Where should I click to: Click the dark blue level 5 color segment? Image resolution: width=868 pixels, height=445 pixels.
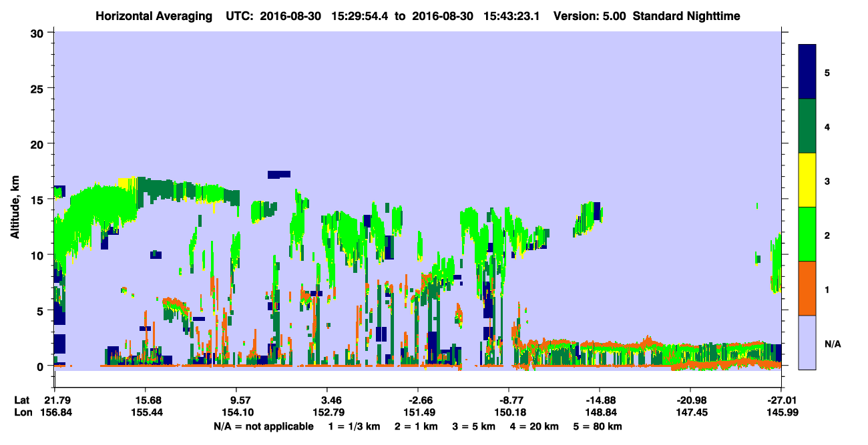pyautogui.click(x=807, y=72)
